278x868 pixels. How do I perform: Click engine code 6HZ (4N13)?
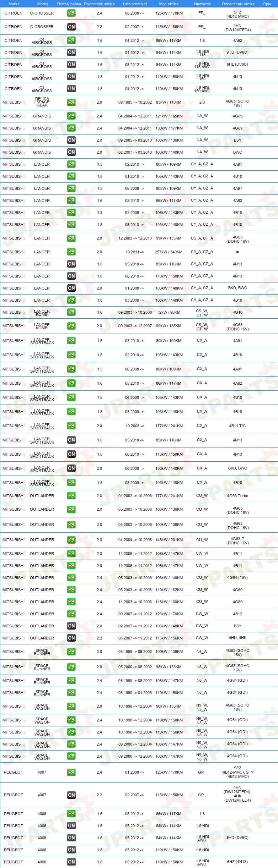pos(237,862)
